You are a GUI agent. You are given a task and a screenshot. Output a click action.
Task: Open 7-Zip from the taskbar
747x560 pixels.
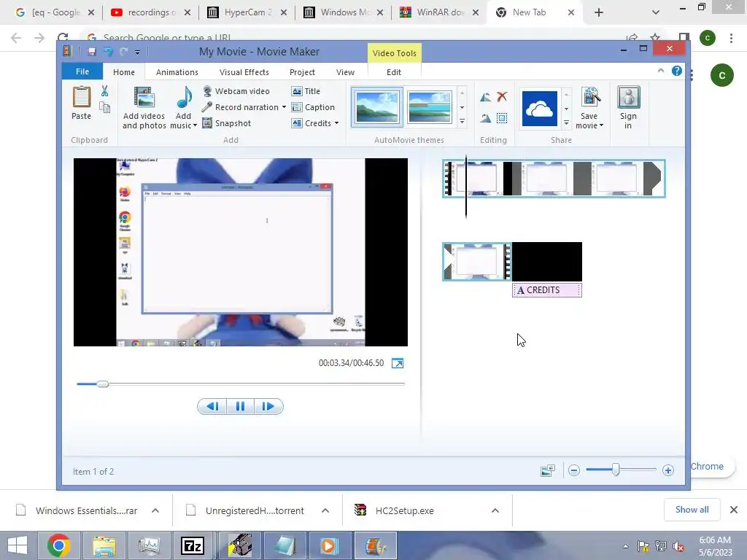click(x=193, y=545)
